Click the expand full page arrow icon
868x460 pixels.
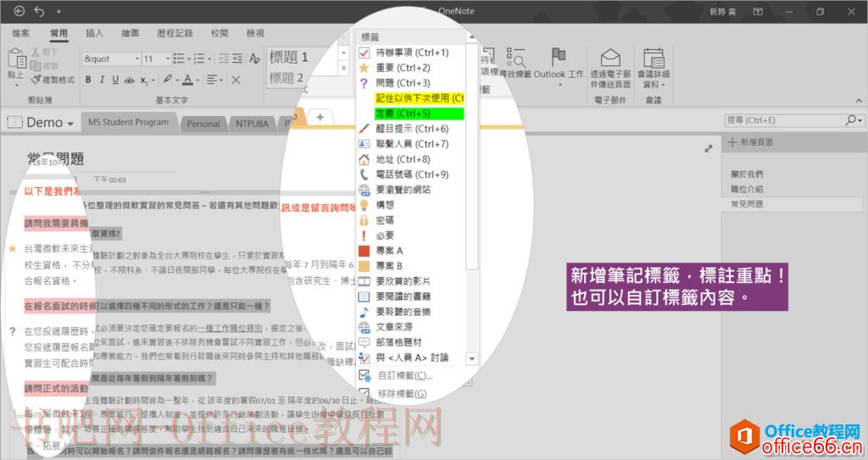tap(708, 148)
